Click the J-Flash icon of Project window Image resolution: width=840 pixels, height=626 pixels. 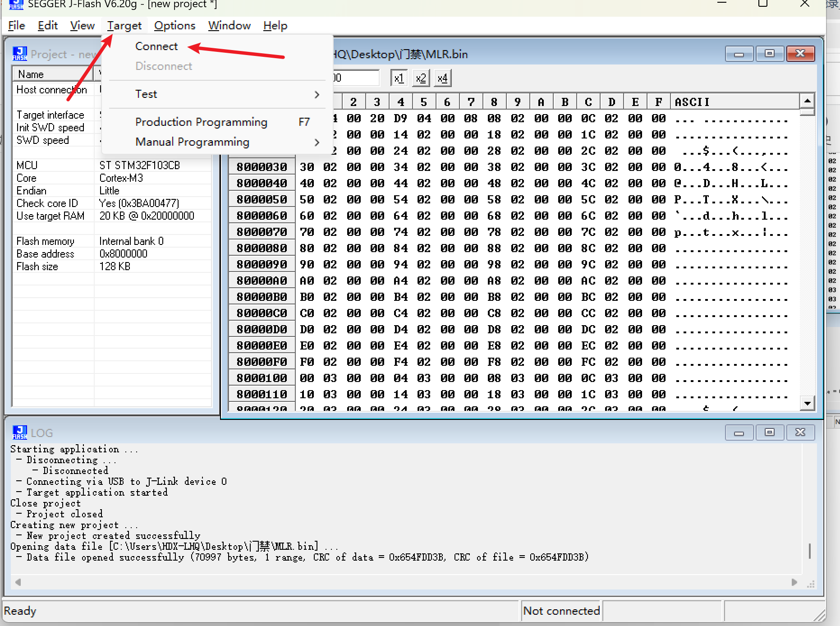pos(19,54)
